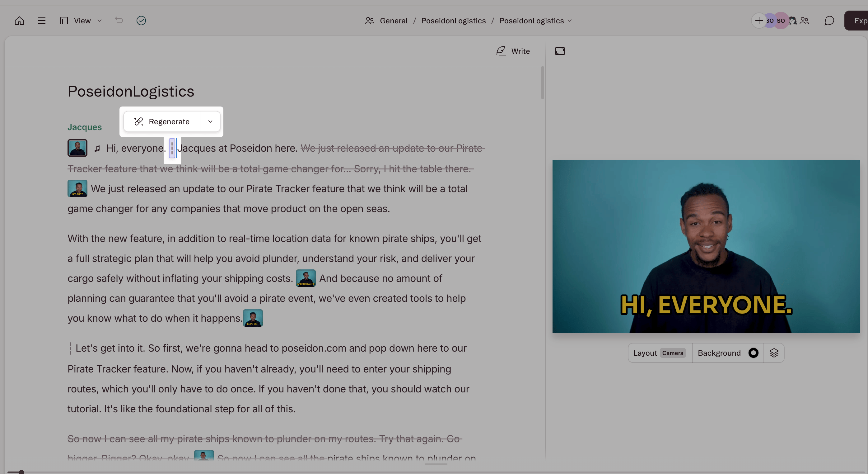Screen dimensions: 868x474
Task: Click the text 'Jacques at Poseidon here.'
Action: pyautogui.click(x=238, y=148)
